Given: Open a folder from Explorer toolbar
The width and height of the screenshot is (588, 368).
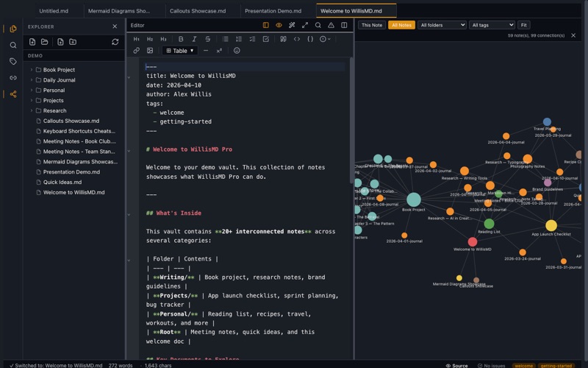Looking at the screenshot, I should 45,42.
